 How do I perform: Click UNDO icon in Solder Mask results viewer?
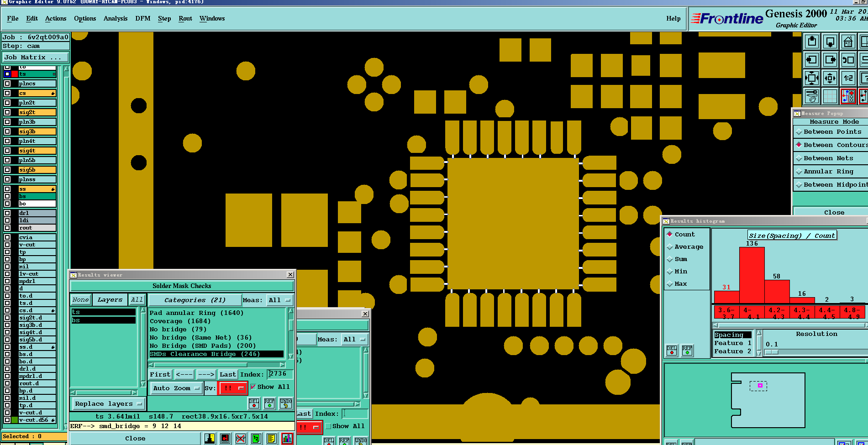click(286, 403)
